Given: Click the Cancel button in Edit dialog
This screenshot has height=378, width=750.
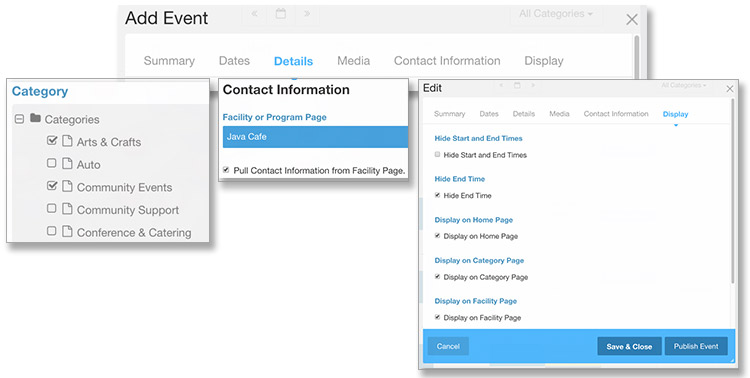Looking at the screenshot, I should point(448,346).
